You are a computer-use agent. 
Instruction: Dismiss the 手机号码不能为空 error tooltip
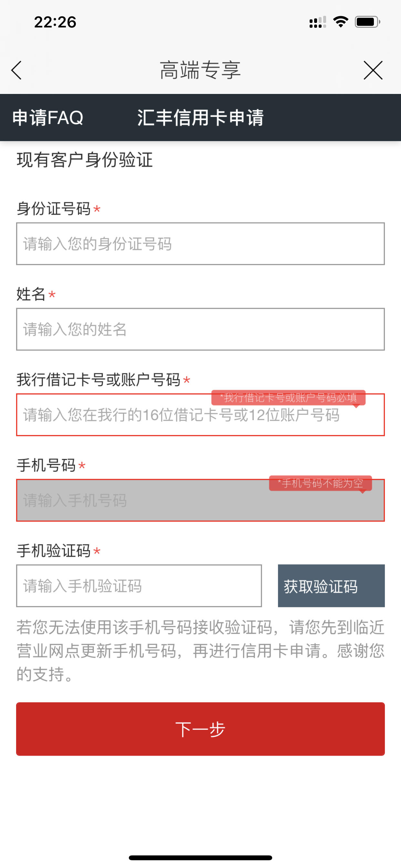tap(321, 483)
